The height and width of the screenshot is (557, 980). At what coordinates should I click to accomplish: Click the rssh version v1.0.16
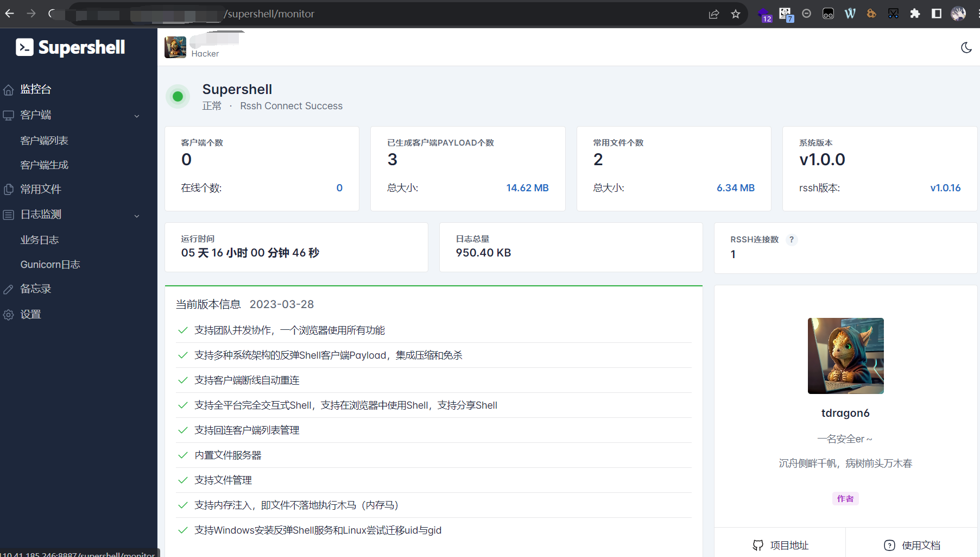[945, 188]
